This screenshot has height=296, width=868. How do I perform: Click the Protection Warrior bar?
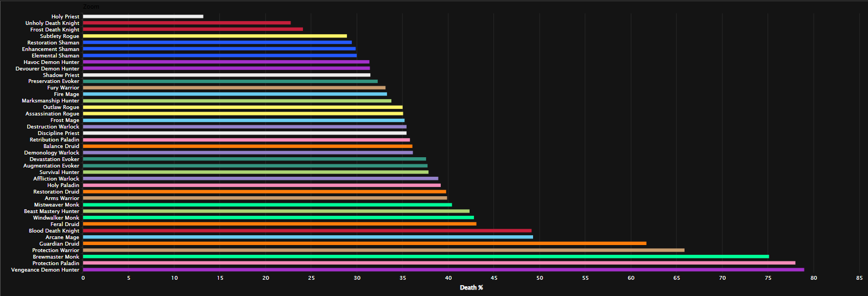383,250
